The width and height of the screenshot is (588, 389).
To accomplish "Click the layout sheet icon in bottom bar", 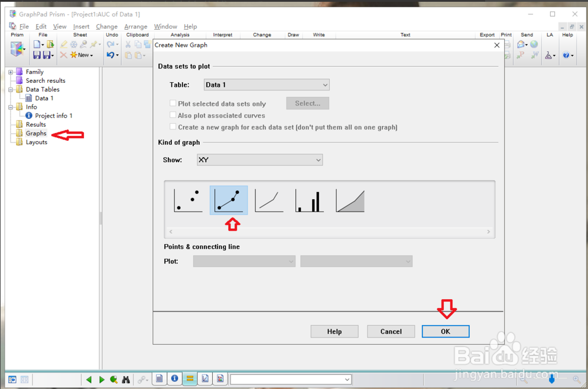I will click(220, 379).
